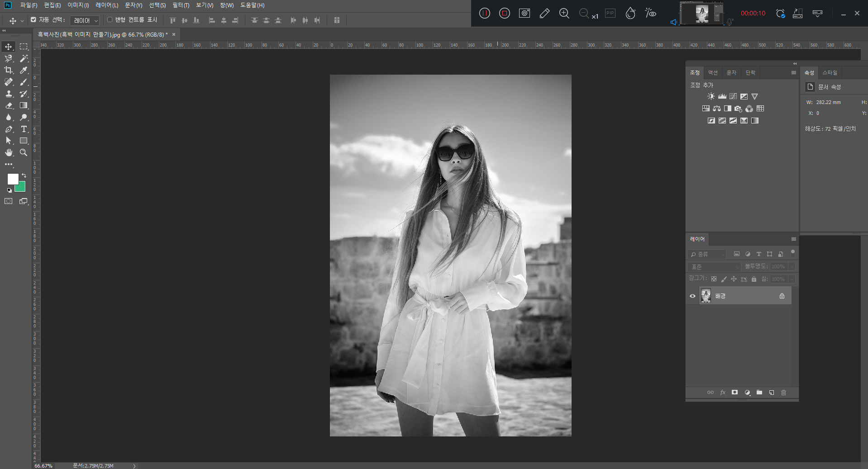
Task: Add a Vibrance adjustment
Action: (x=754, y=96)
